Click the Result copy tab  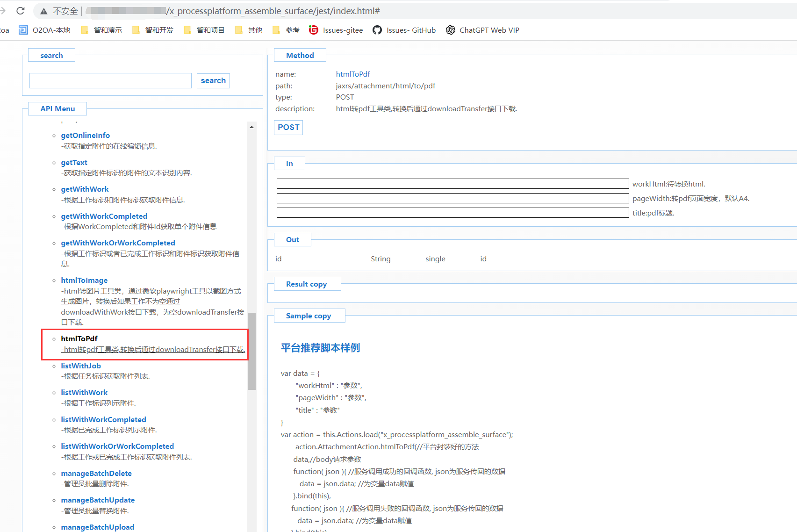click(x=307, y=284)
